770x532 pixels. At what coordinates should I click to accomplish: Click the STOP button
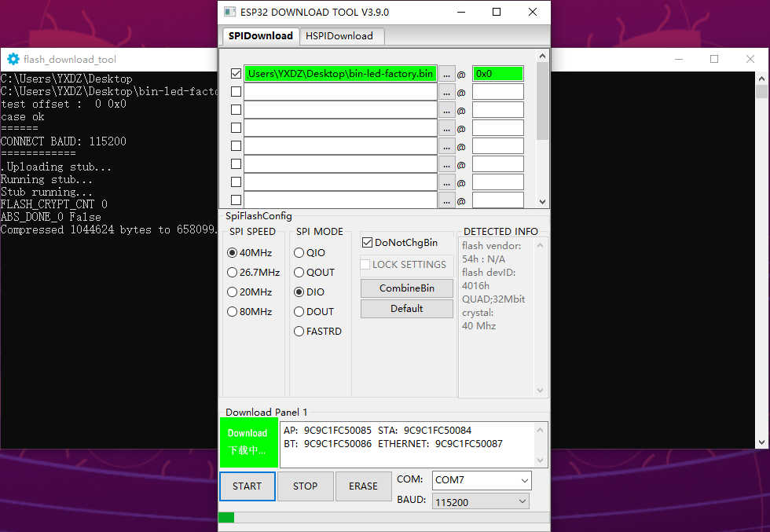tap(306, 486)
